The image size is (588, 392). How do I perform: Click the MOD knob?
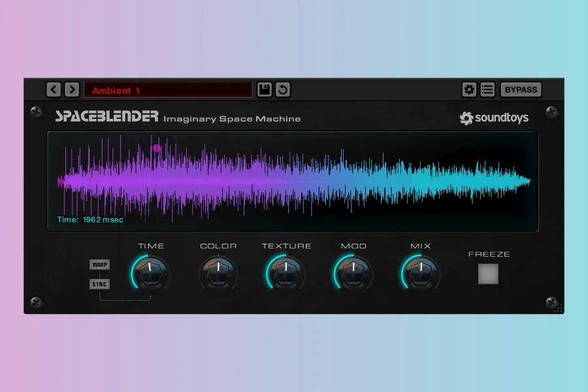tap(353, 272)
